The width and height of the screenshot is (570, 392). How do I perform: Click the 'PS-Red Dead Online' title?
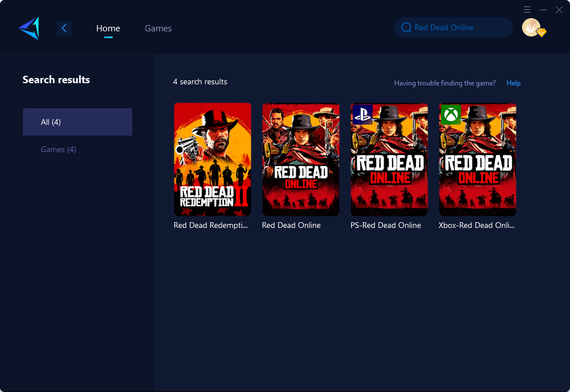click(x=386, y=225)
